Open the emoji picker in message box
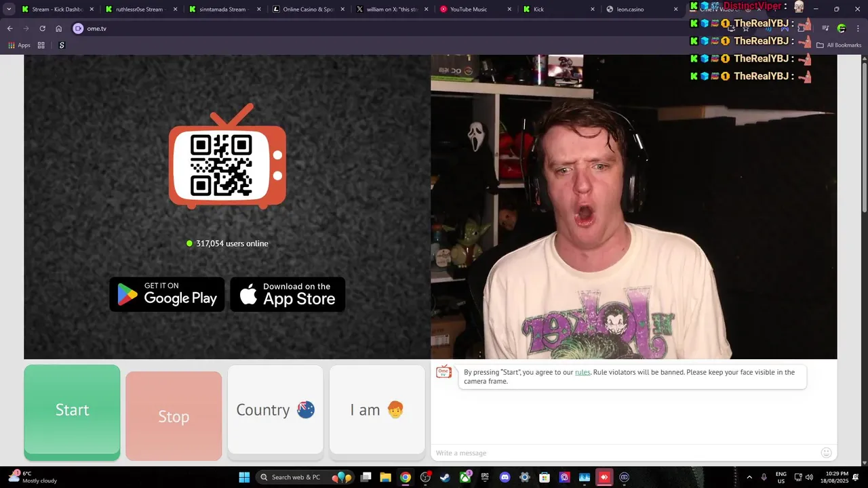This screenshot has width=868, height=488. [826, 453]
